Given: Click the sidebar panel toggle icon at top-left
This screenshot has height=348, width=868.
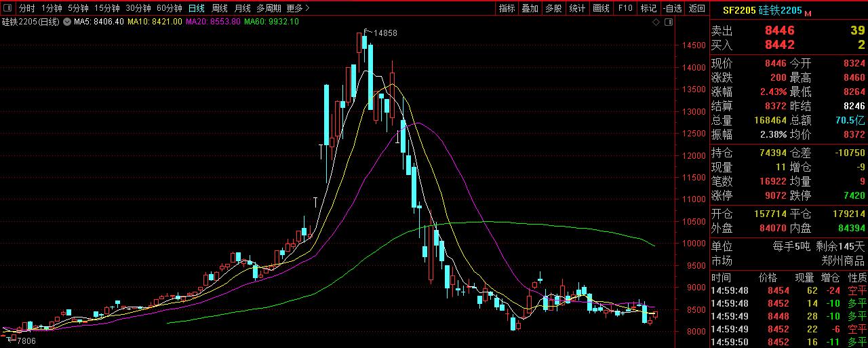Looking at the screenshot, I should pyautogui.click(x=7, y=8).
